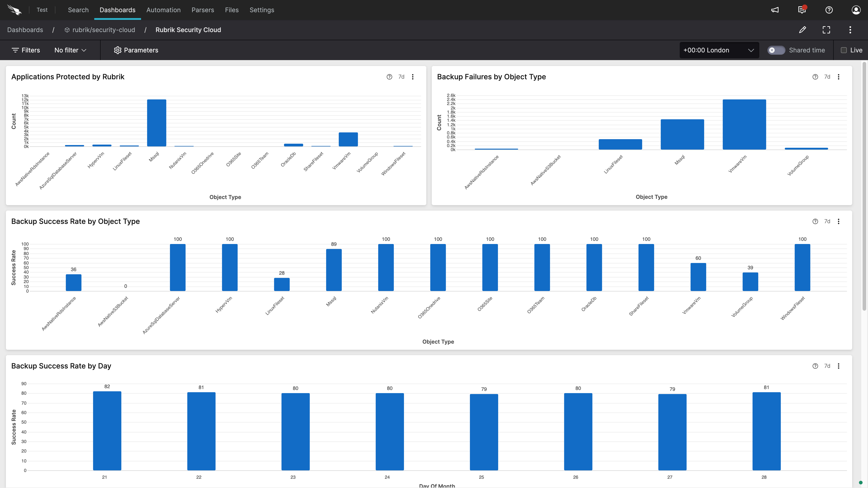Open the dashboard three-dot options menu
868x488 pixels.
point(850,30)
